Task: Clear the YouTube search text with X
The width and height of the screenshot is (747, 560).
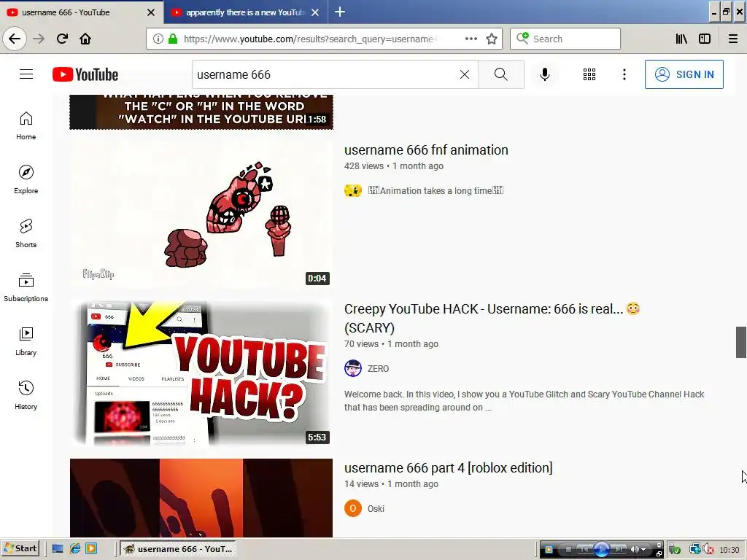Action: tap(465, 74)
